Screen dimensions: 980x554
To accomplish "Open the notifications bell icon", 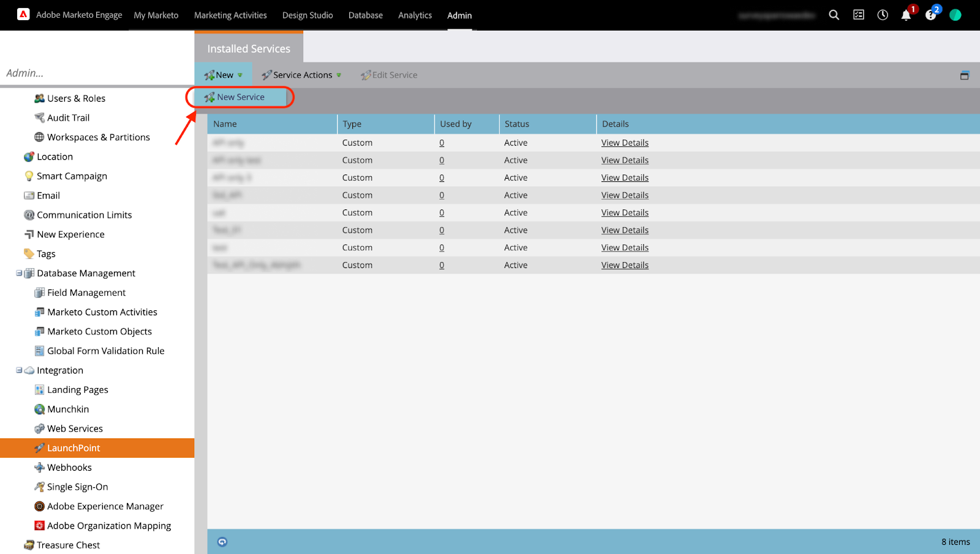I will [x=906, y=15].
